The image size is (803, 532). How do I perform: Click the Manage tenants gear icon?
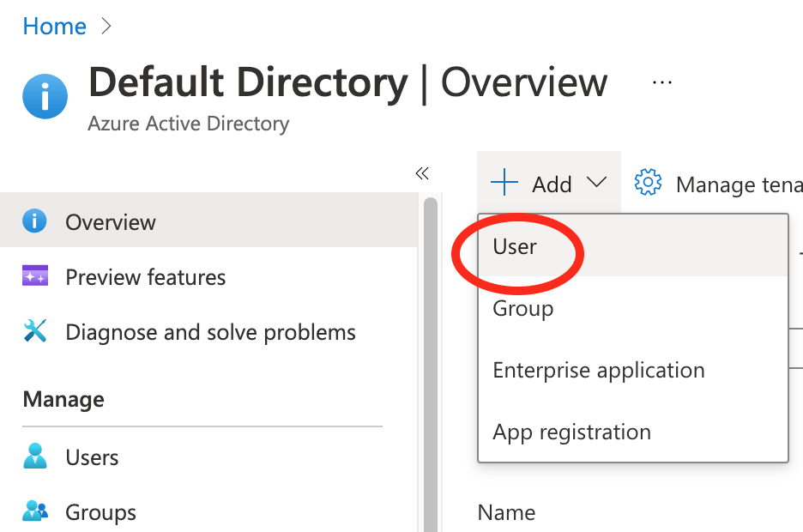coord(648,183)
